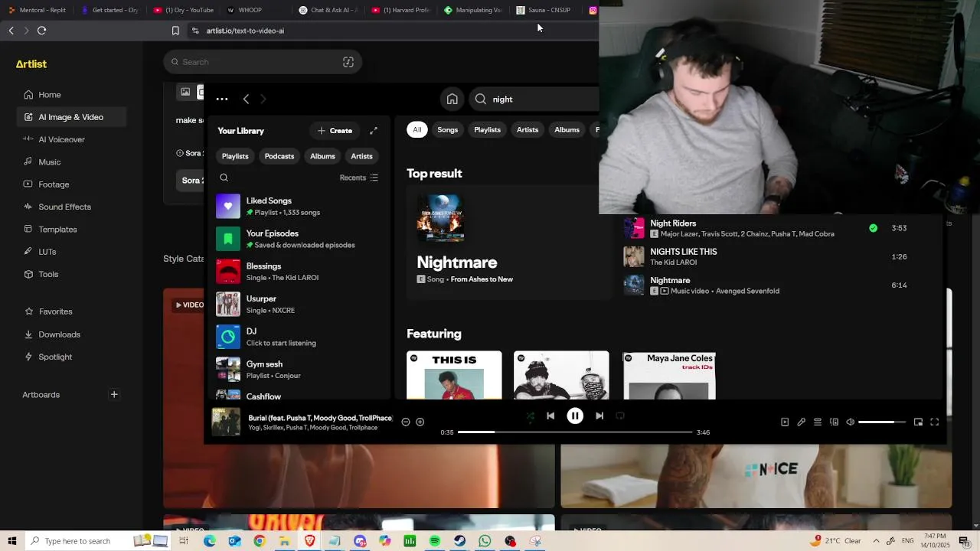Click the Burial album art in the player
The image size is (980, 551).
coord(226,422)
